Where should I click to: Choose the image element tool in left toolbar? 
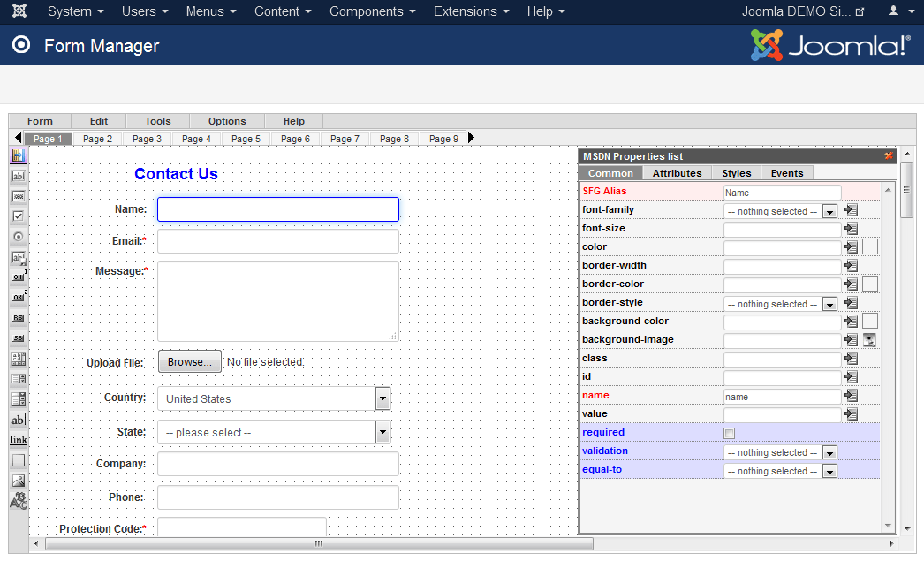pos(18,481)
